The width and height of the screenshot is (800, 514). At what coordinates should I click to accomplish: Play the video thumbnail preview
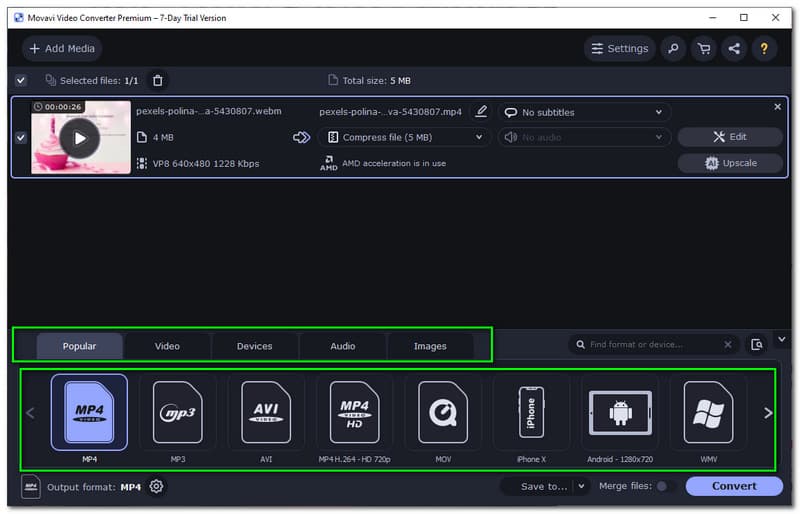pyautogui.click(x=80, y=138)
